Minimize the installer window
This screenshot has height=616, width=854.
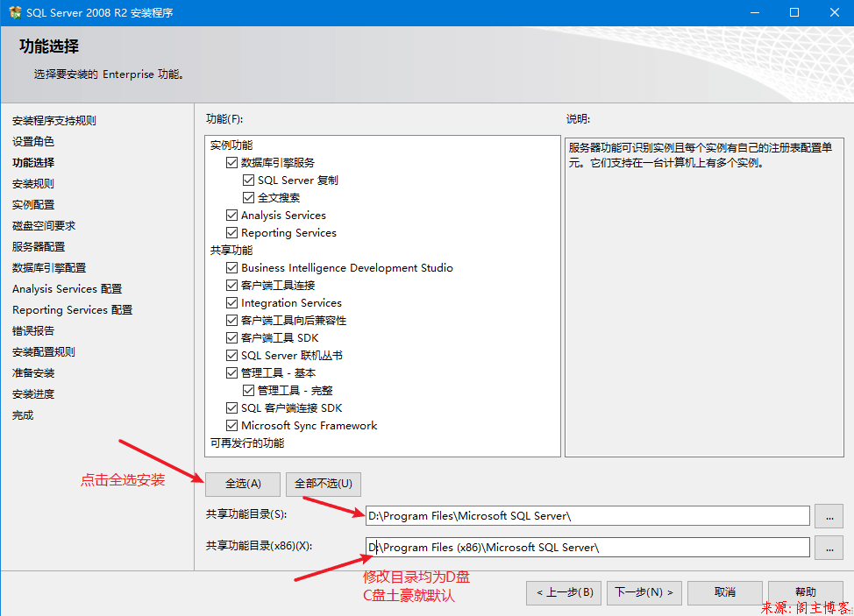pyautogui.click(x=754, y=12)
